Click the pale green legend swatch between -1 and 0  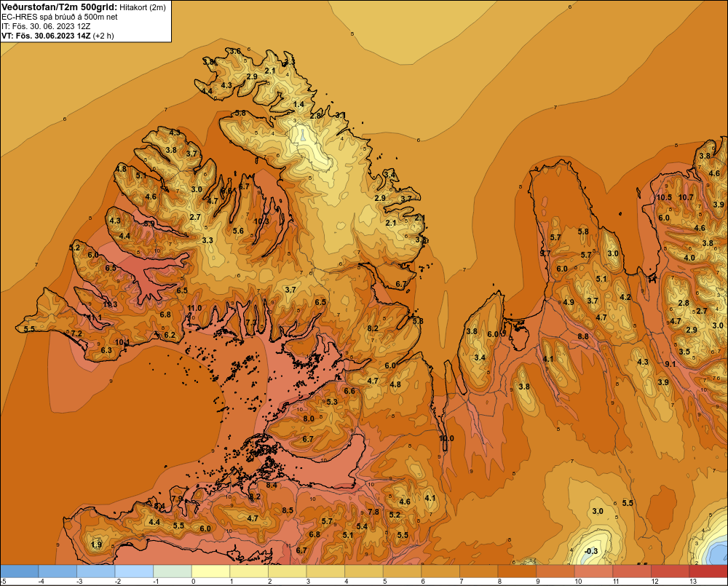click(x=173, y=571)
